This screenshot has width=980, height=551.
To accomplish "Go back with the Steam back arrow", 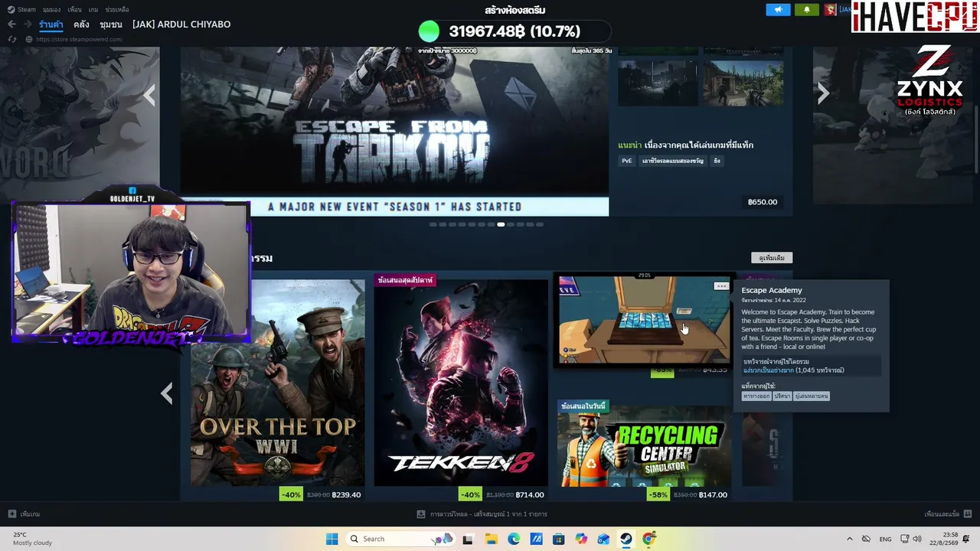I will click(11, 24).
